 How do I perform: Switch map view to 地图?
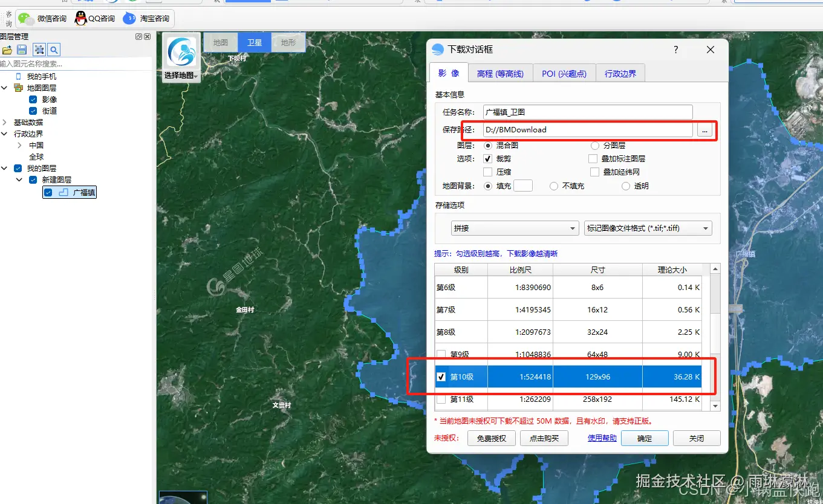[x=221, y=43]
